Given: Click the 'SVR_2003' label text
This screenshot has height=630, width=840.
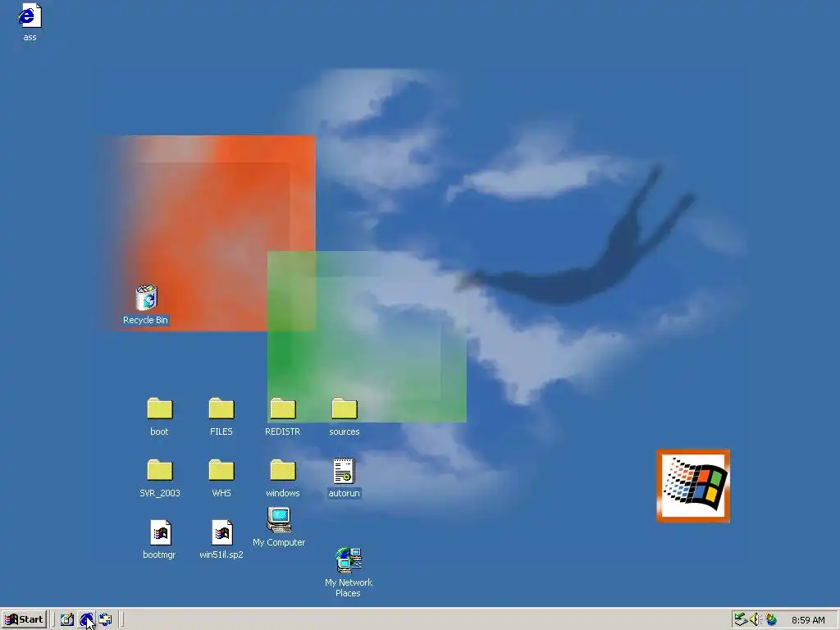Looking at the screenshot, I should coord(160,493).
